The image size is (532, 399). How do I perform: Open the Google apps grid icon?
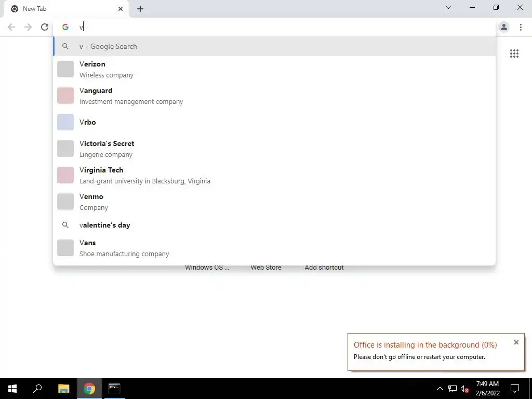[x=514, y=54]
